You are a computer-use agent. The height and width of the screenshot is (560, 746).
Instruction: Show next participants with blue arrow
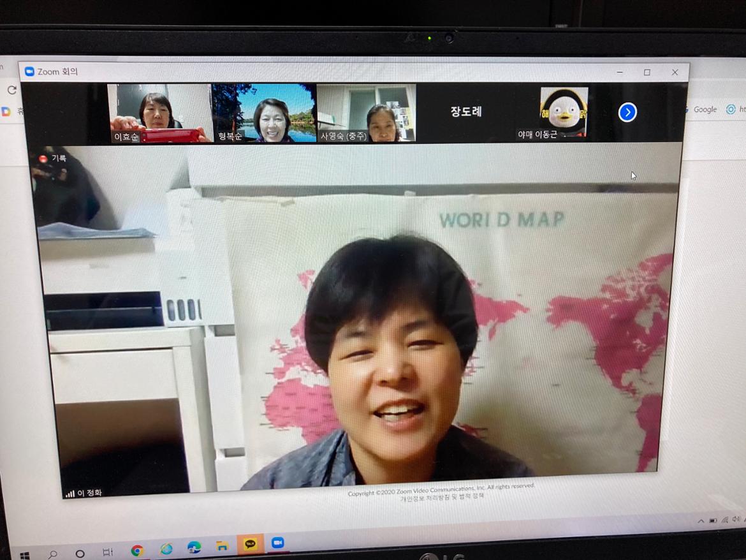pos(627,112)
